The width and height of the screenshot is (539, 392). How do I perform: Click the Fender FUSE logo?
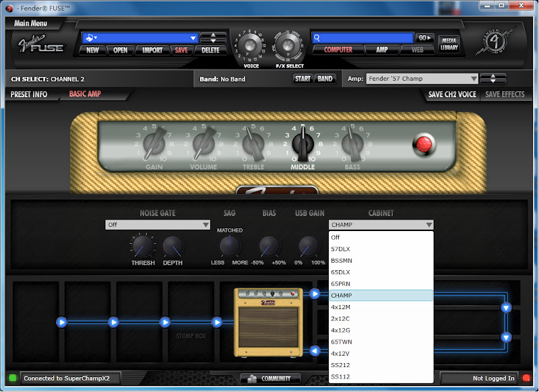click(x=40, y=44)
